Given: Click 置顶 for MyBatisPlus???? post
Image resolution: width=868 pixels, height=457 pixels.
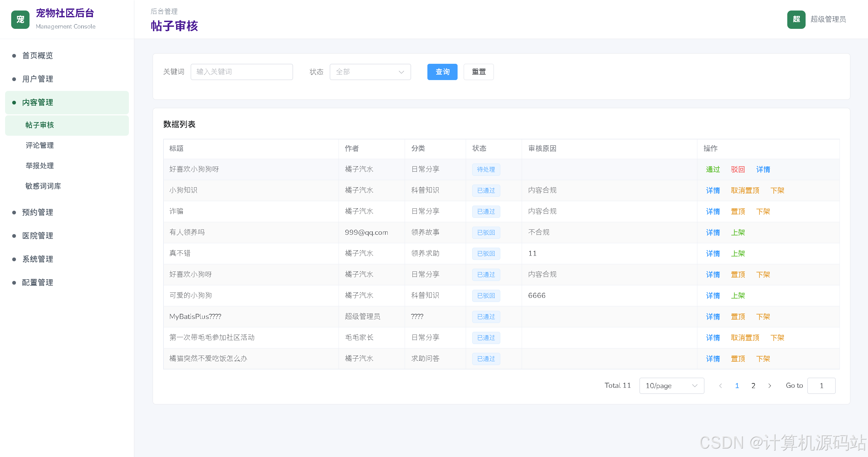Looking at the screenshot, I should pyautogui.click(x=738, y=317).
